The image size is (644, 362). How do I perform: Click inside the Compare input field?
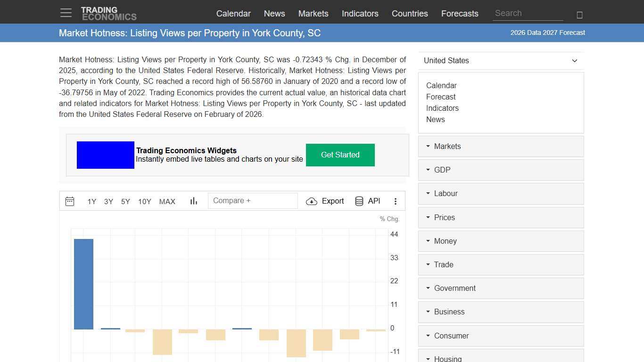[253, 200]
